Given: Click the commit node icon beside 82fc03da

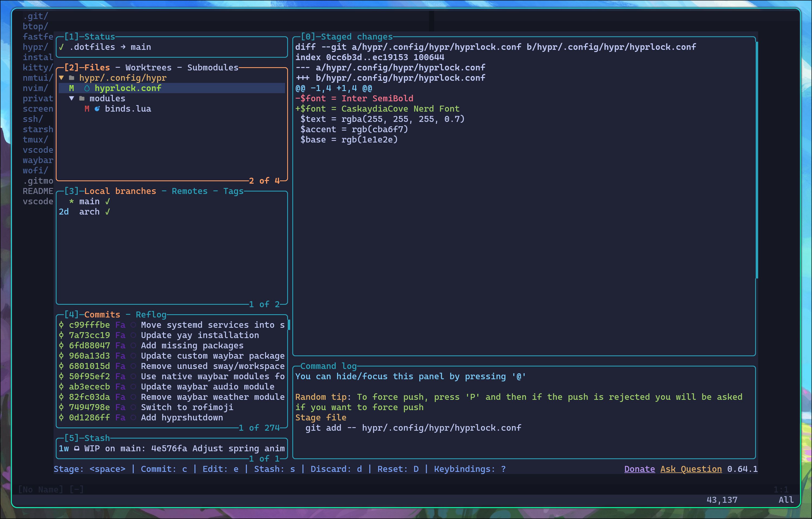Looking at the screenshot, I should point(61,397).
